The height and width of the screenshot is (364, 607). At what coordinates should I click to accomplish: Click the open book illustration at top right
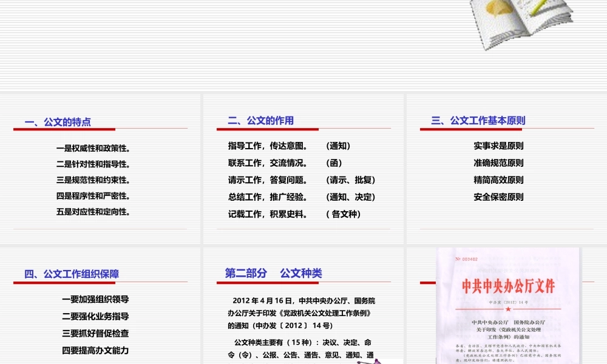pyautogui.click(x=522, y=24)
